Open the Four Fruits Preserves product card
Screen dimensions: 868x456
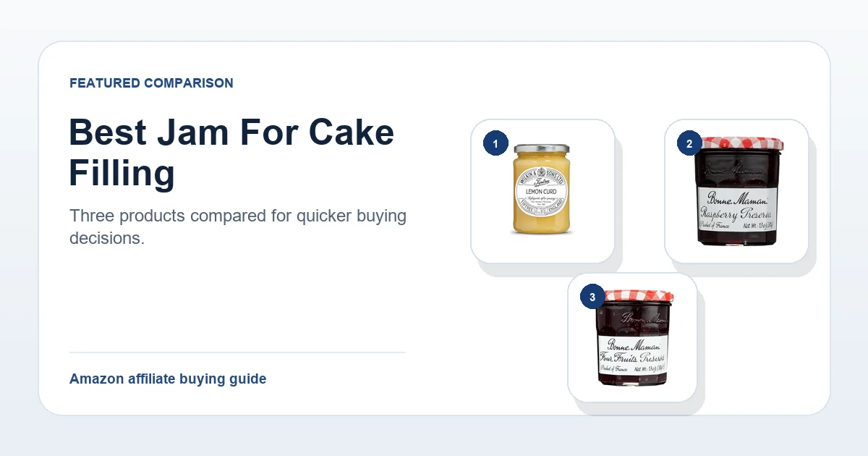tap(632, 337)
